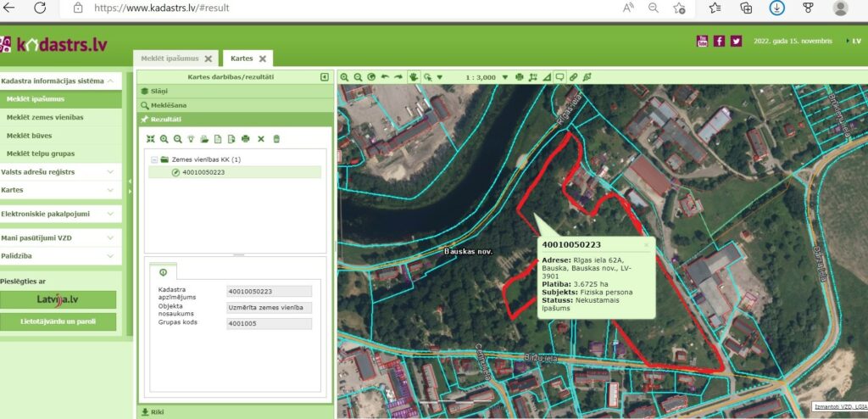The height and width of the screenshot is (419, 868).
Task: Toggle the lightbulb highlight icon in results
Action: (x=191, y=138)
